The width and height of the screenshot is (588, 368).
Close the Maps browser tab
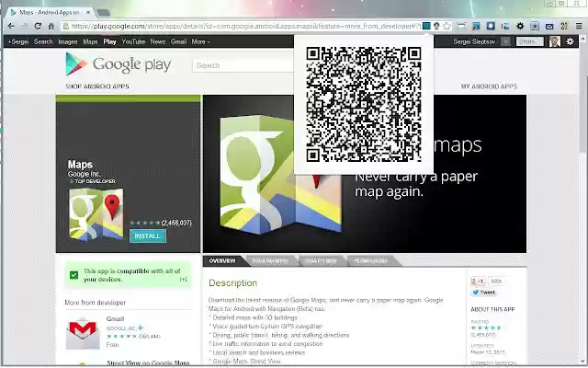tap(88, 12)
